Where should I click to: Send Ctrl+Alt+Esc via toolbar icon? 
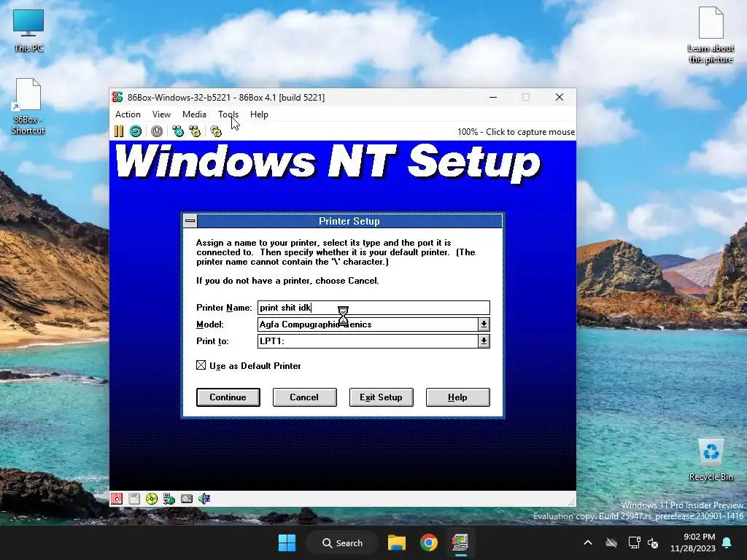click(x=195, y=131)
